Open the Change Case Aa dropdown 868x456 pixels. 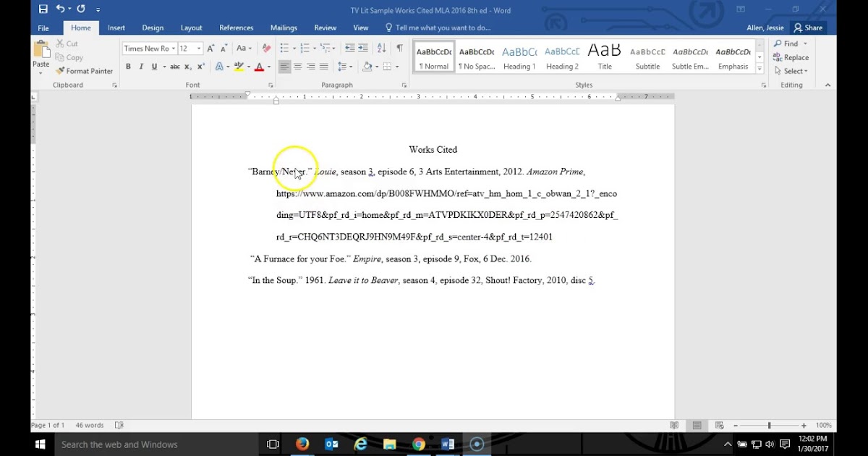point(244,48)
